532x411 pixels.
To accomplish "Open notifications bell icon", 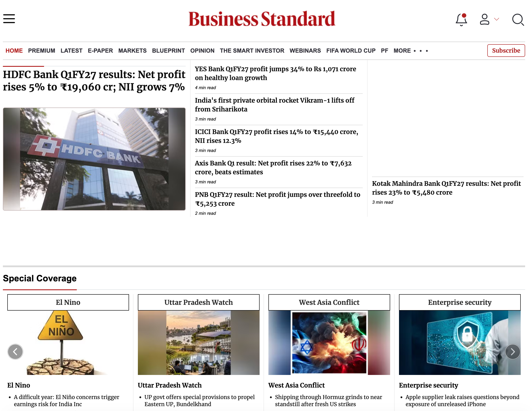I will (461, 20).
